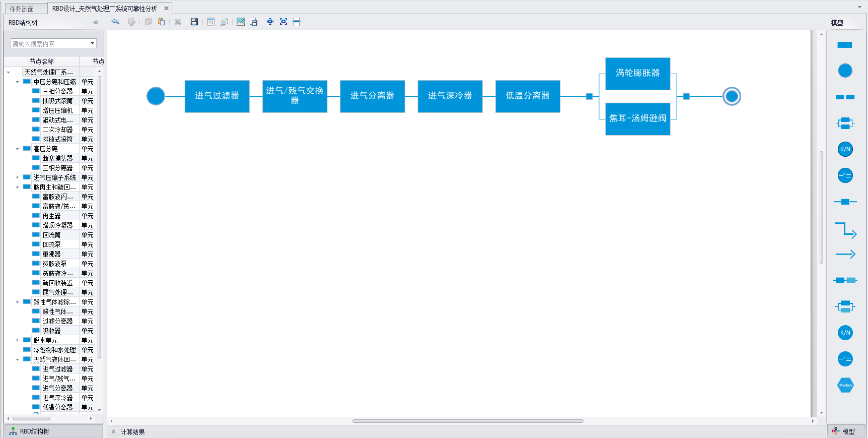The height and width of the screenshot is (438, 868).
Task: Select 增压压缩机 in the tree
Action: click(57, 110)
